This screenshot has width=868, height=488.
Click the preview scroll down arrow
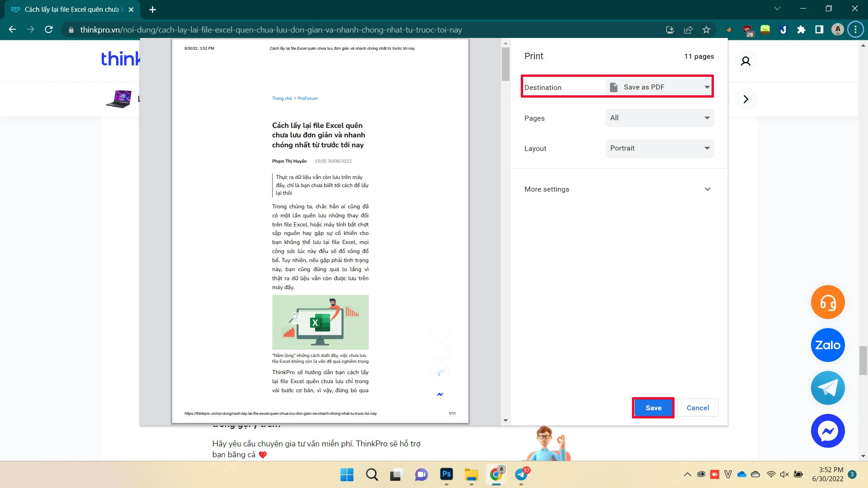505,421
